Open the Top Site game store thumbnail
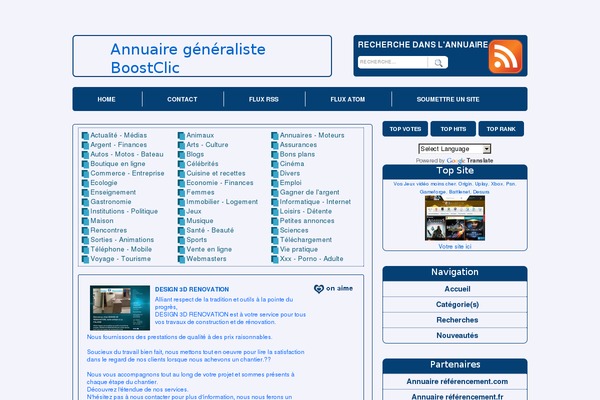This screenshot has width=600, height=400. 455,218
